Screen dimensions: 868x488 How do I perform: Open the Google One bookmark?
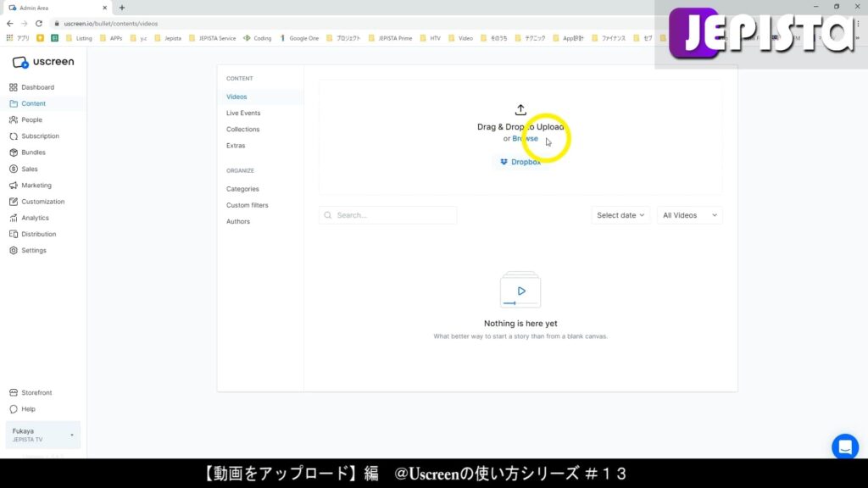299,38
